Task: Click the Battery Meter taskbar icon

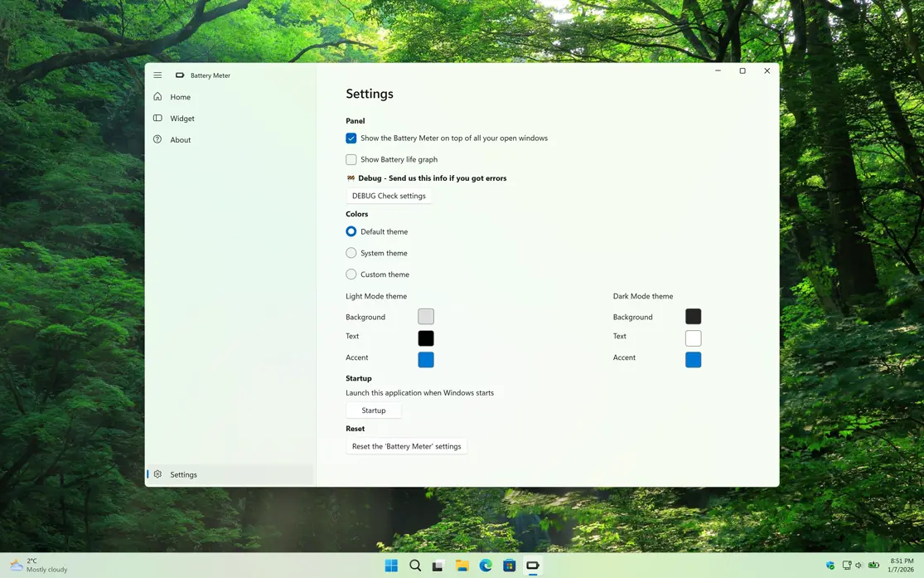Action: pyautogui.click(x=533, y=566)
